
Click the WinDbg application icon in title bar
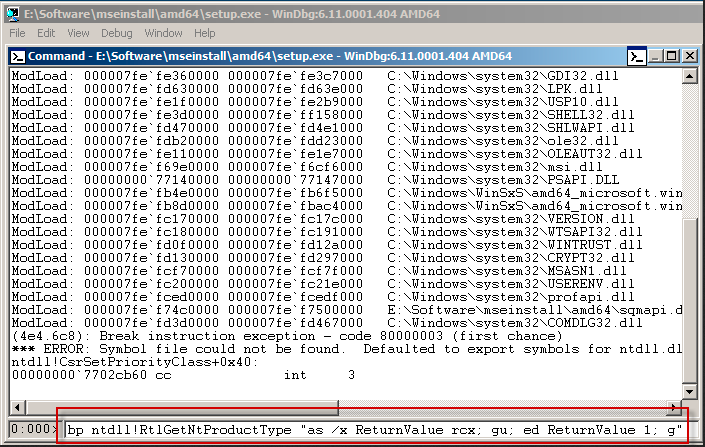click(13, 14)
